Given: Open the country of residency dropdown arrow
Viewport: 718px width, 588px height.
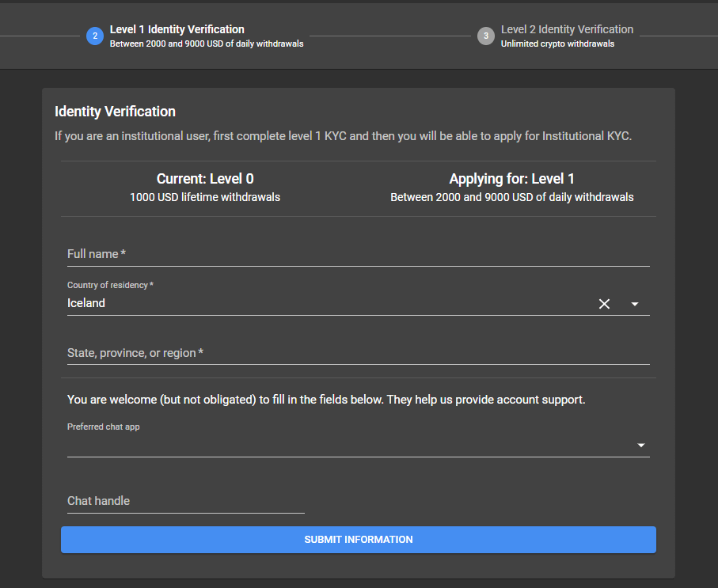Looking at the screenshot, I should click(x=634, y=304).
